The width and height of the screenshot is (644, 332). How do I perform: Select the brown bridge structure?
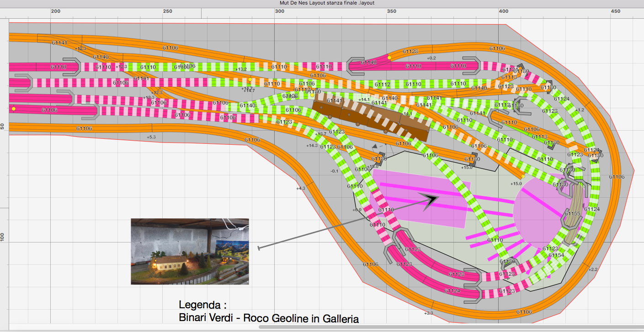point(370,116)
